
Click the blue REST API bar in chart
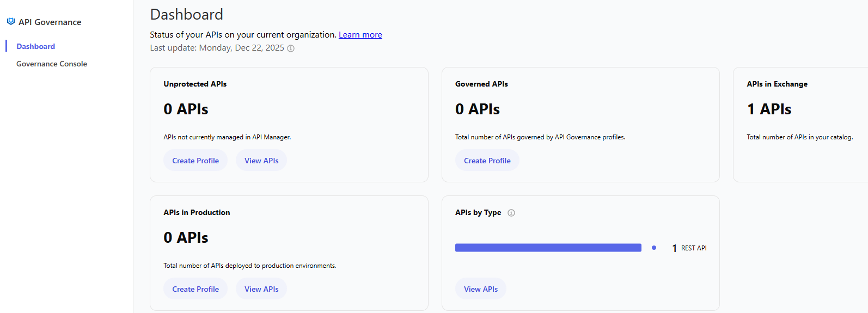pyautogui.click(x=548, y=248)
